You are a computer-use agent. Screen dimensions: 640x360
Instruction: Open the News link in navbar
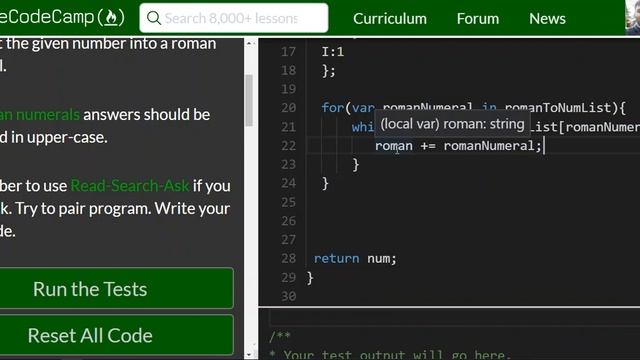point(547,18)
